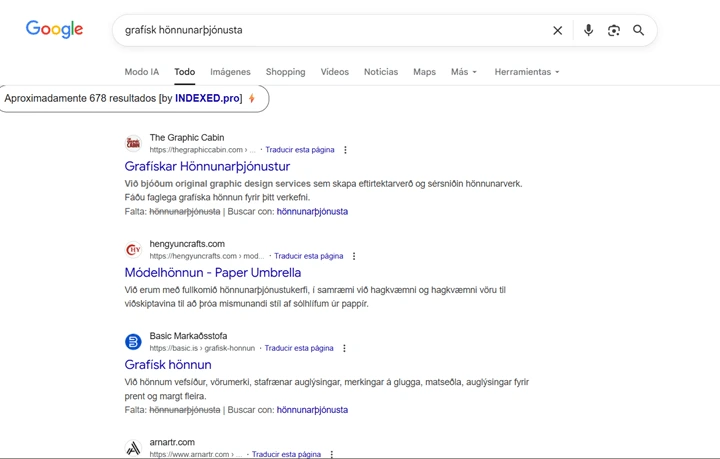Open the Noticias tab
Image resolution: width=720 pixels, height=459 pixels.
(x=381, y=72)
